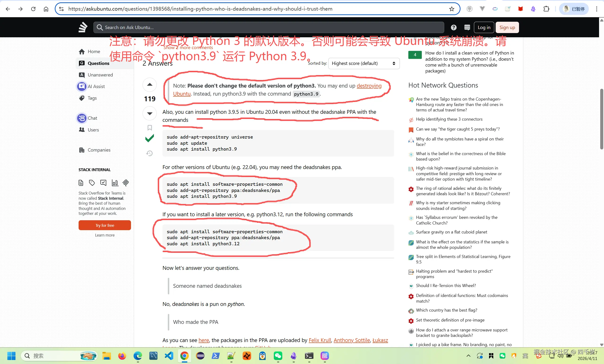Open the answer's activity history icon
The image size is (604, 364).
tap(150, 153)
